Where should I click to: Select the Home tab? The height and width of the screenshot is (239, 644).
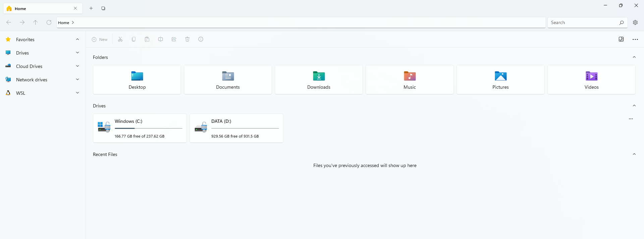[x=40, y=8]
